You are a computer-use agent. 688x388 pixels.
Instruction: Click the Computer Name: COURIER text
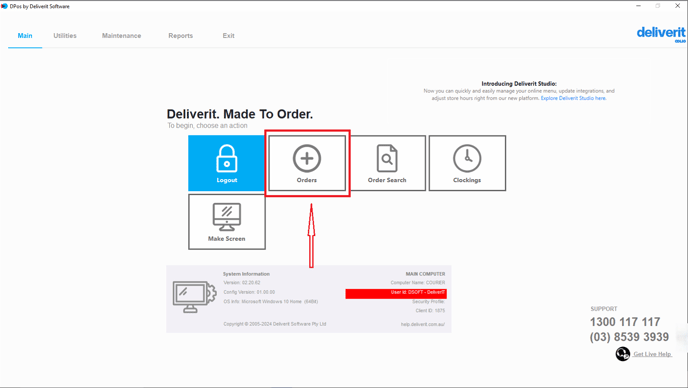coord(418,283)
